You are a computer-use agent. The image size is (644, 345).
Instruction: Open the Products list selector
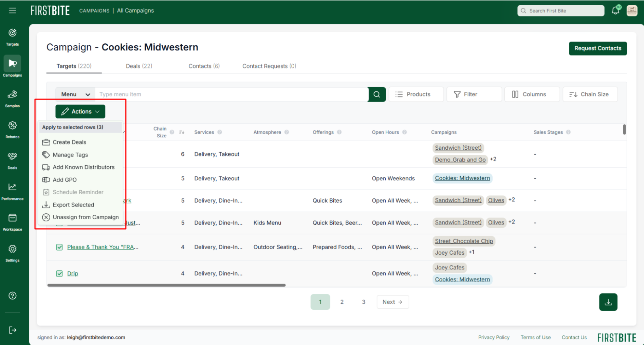click(x=416, y=94)
